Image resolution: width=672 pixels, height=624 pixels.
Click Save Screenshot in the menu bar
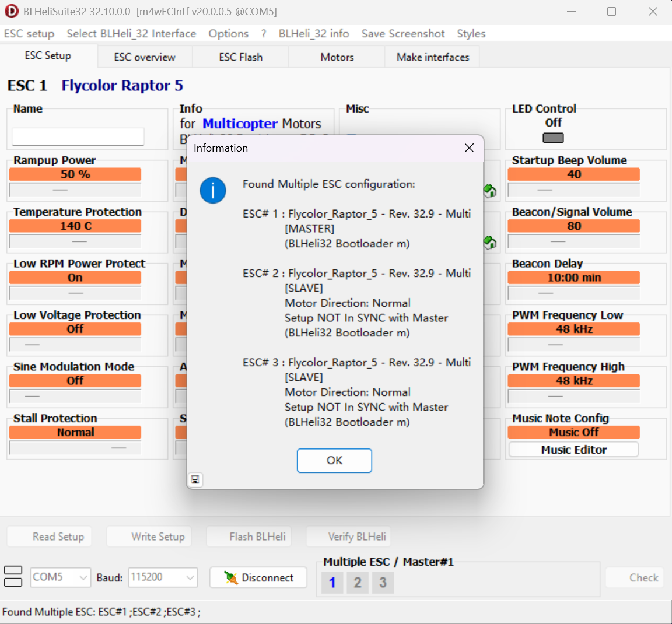click(403, 33)
